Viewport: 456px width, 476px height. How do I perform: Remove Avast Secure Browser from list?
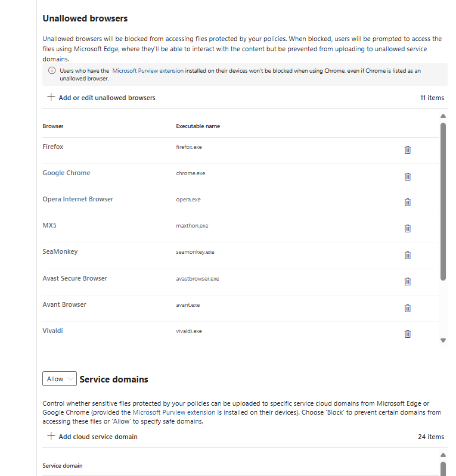pos(408,282)
